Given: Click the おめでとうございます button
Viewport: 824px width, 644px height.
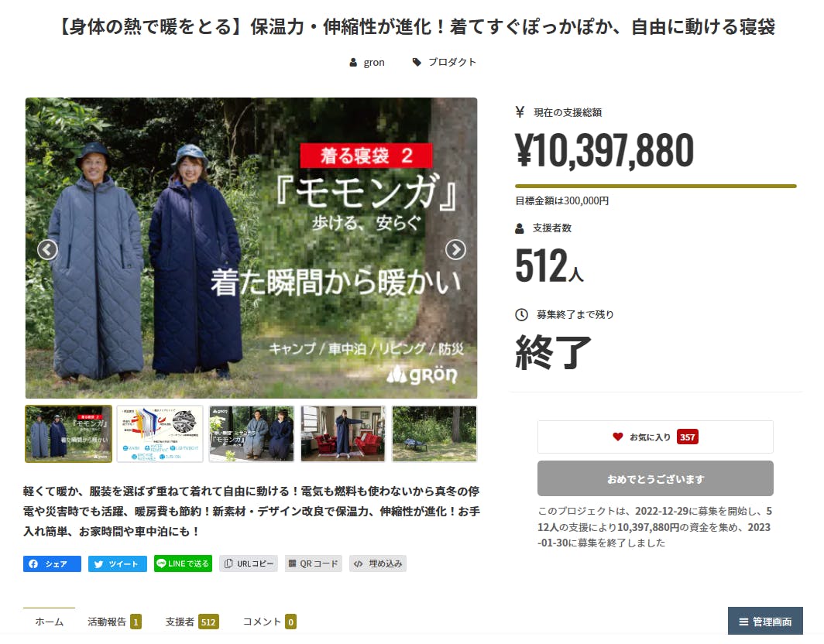Looking at the screenshot, I should 655,478.
